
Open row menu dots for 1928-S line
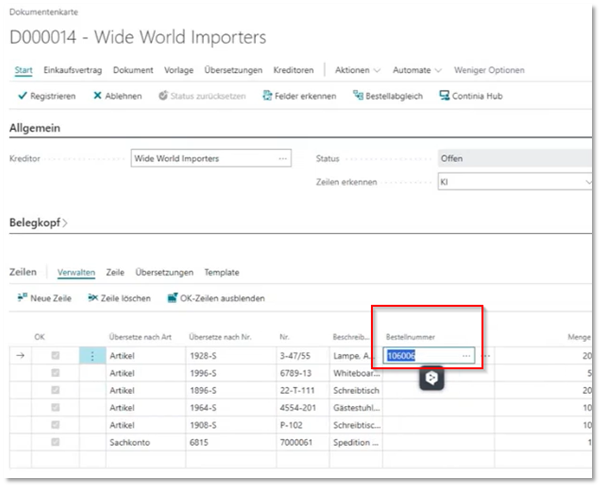click(x=92, y=356)
